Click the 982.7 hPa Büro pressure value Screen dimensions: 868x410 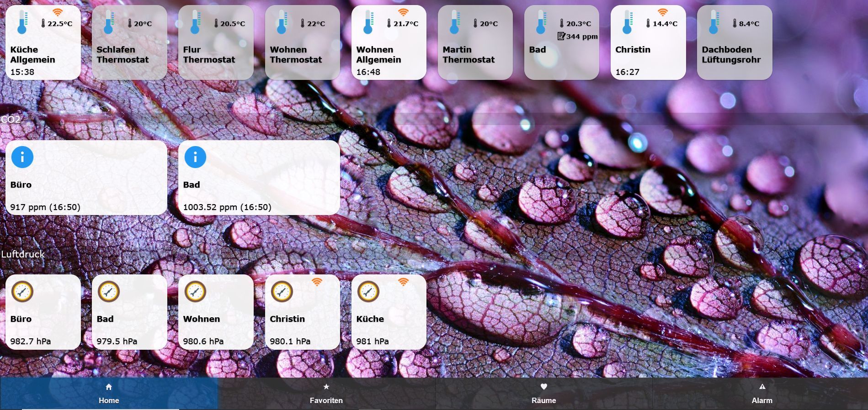coord(31,342)
